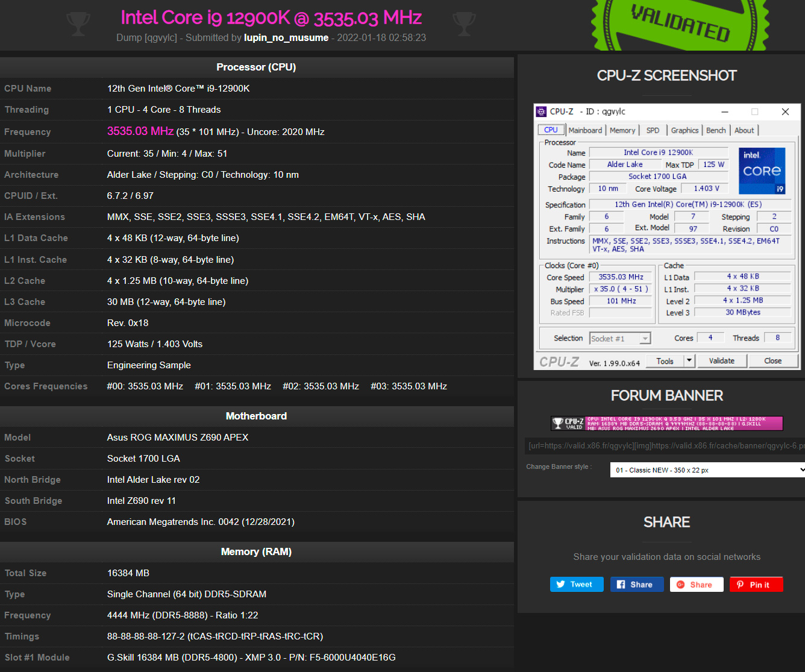The width and height of the screenshot is (805, 672).
Task: Click the Close button at CPU-Z bottom
Action: [773, 361]
